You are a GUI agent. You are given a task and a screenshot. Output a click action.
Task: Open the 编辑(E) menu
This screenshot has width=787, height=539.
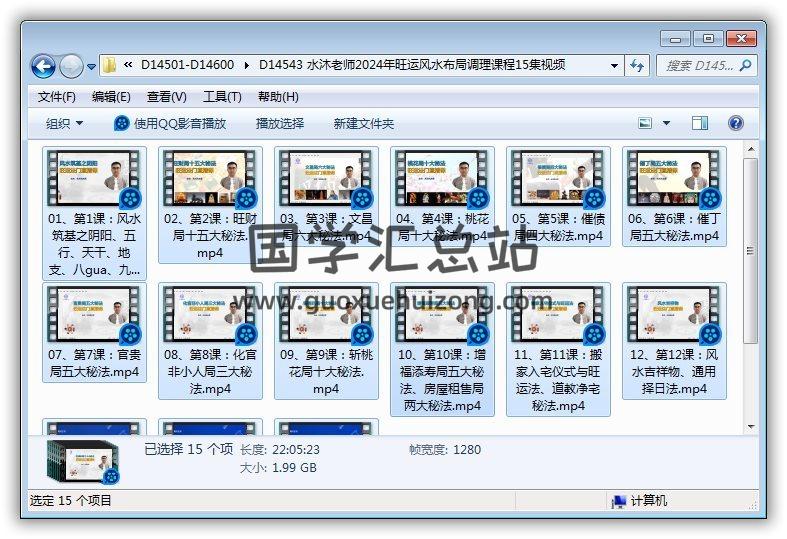(111, 96)
